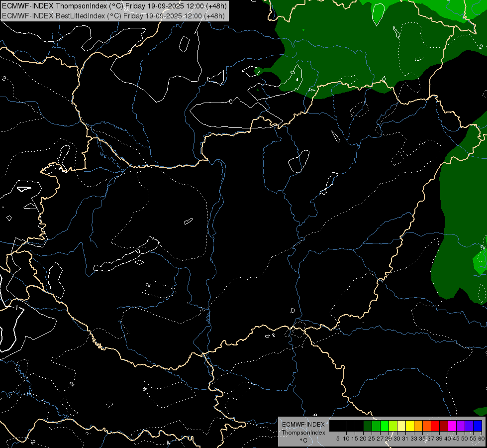
Task: Select the pale yellow 30–31 legend swatch
Action: [401, 426]
